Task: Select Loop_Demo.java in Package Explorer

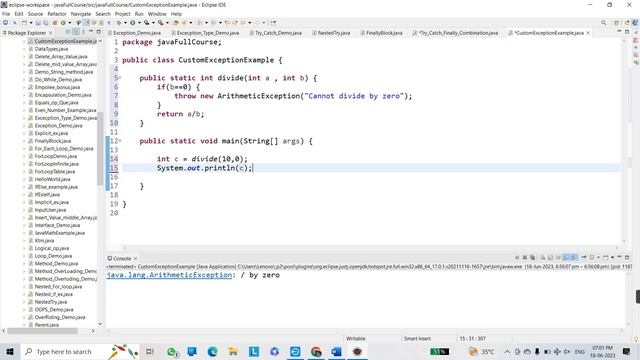Action: point(53,256)
